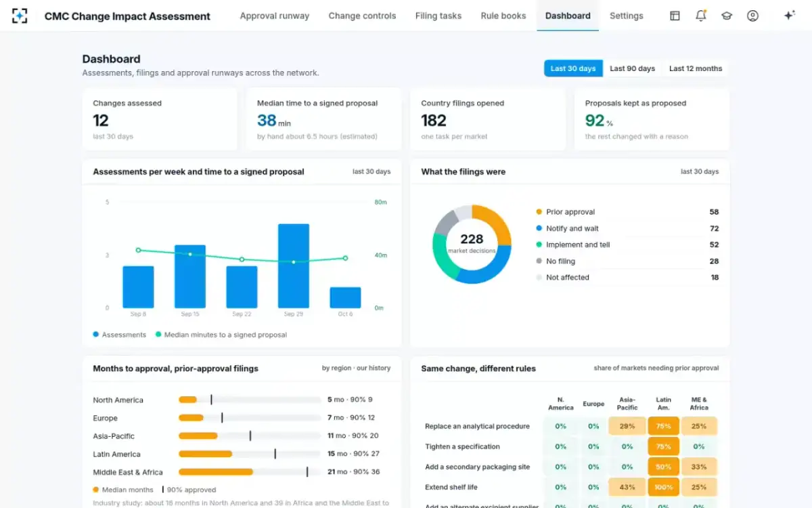Select the Not affected legend entry
Viewport: 812px width, 508px height.
(x=627, y=277)
